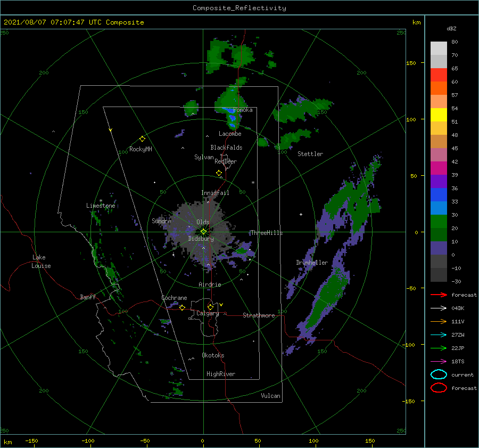Click the 18TS legend label
479x448 pixels.
click(x=458, y=362)
